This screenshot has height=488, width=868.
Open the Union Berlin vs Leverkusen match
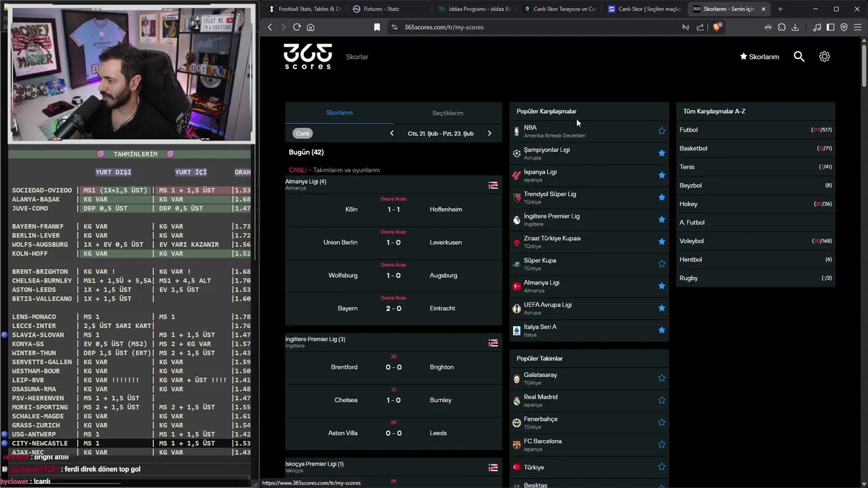(x=393, y=242)
